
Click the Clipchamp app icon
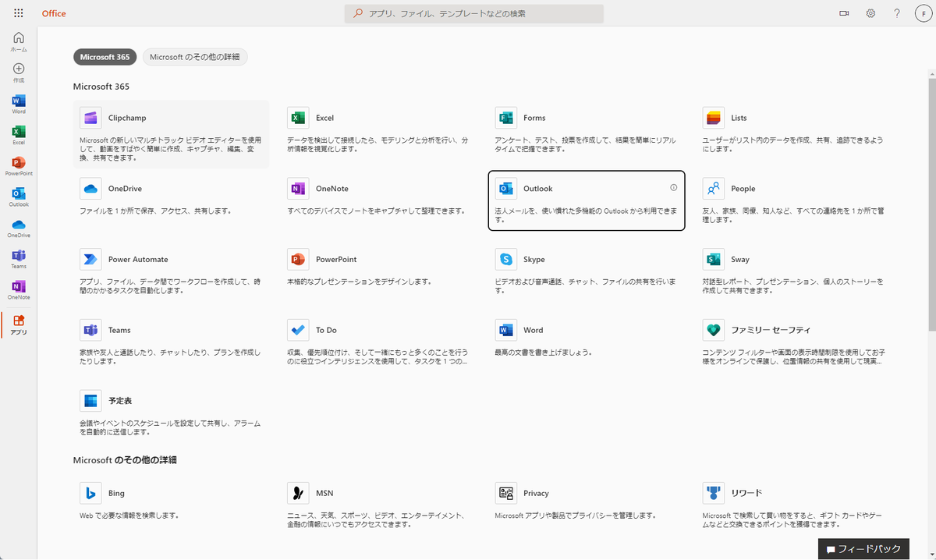coord(90,118)
